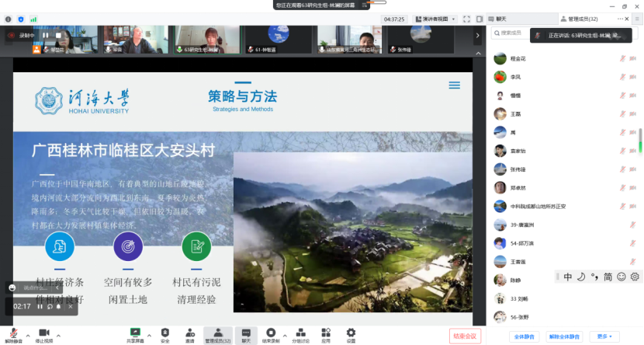Open the 安全 security shield icon

(164, 332)
